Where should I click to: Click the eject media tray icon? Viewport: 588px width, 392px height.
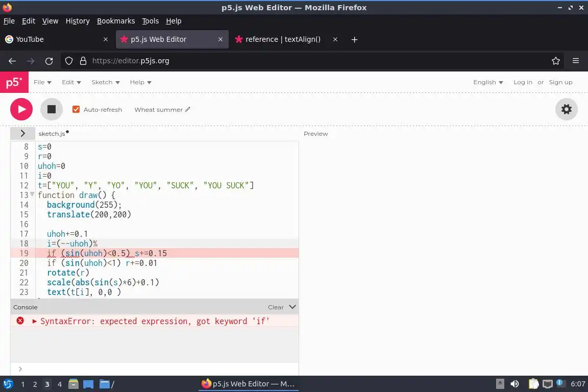pos(500,384)
